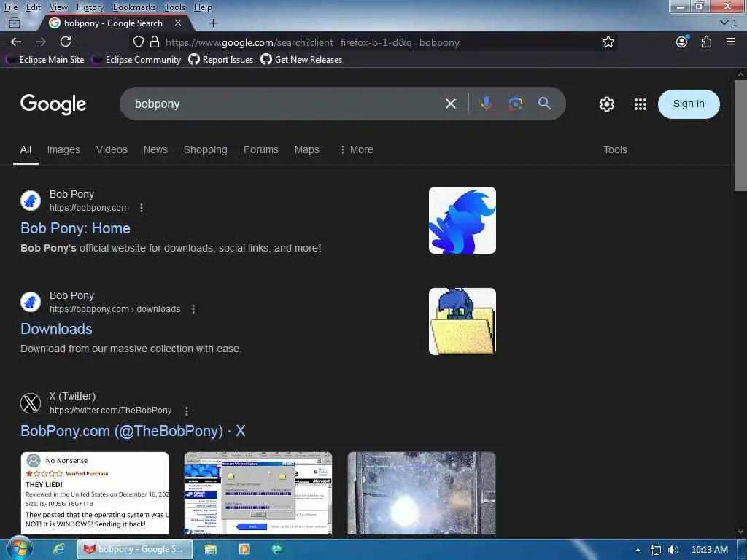Bookmark this page with the star icon
747x560 pixels.
point(608,42)
